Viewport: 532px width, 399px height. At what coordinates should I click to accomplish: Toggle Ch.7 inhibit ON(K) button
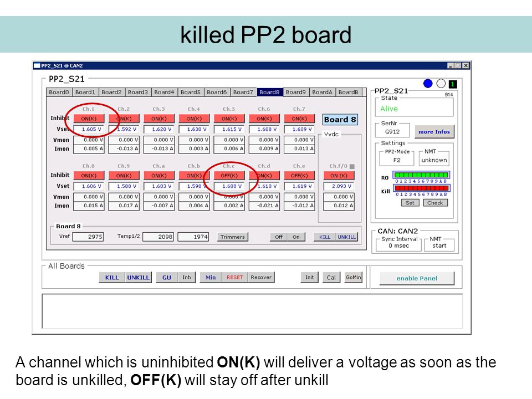299,119
